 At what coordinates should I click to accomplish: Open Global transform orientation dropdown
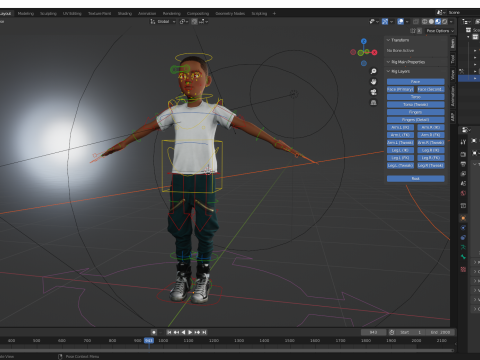click(x=163, y=21)
